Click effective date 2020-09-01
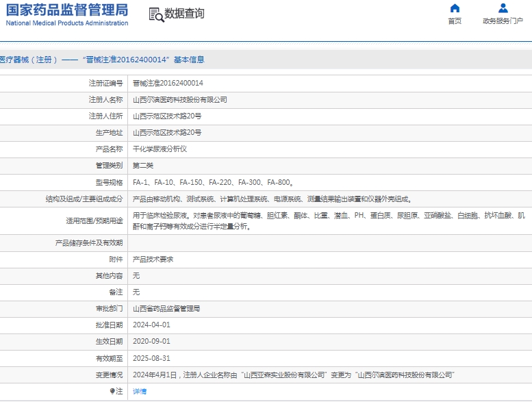532x404 pixels. point(151,341)
